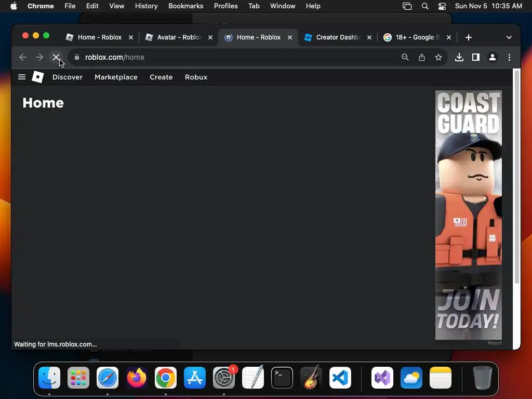This screenshot has height=399, width=532.
Task: Go back to the previous page
Action: click(x=23, y=57)
